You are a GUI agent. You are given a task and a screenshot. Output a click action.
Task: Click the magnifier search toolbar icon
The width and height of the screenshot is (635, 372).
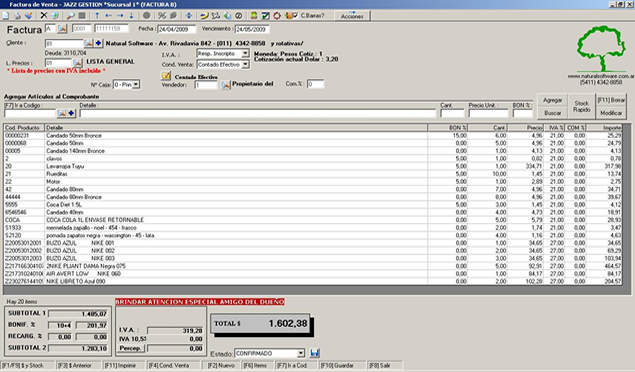pyautogui.click(x=70, y=15)
